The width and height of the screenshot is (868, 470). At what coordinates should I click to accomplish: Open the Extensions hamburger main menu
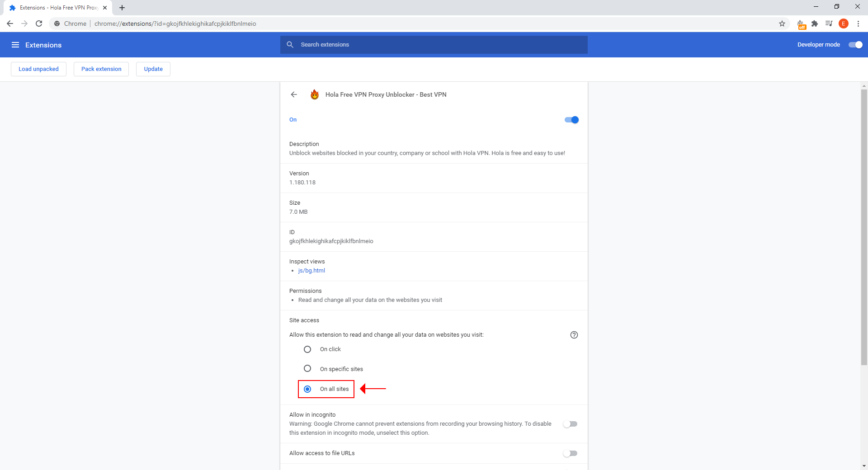tap(15, 45)
